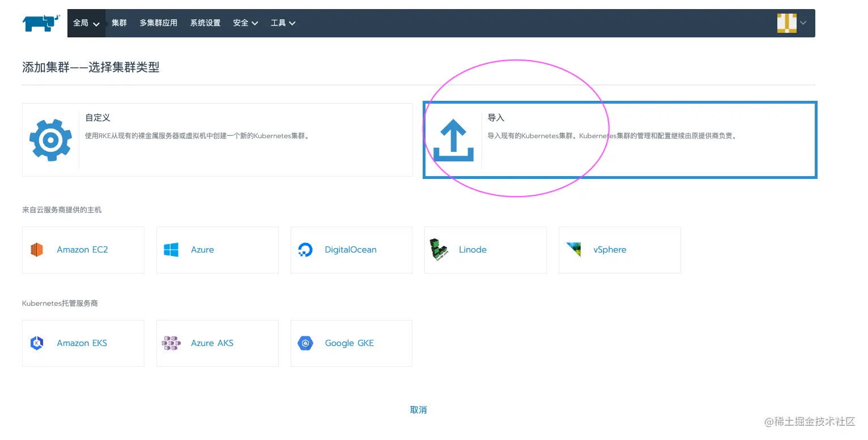Click the DigitalOcean logo icon
Screen dimensions: 868x440
305,250
